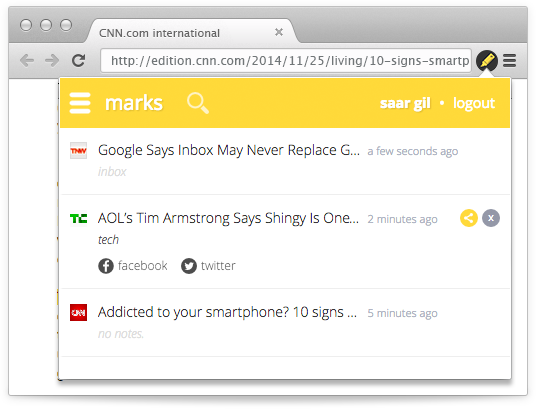Go forward using the browser forward arrow
The image size is (536, 409).
pos(52,61)
